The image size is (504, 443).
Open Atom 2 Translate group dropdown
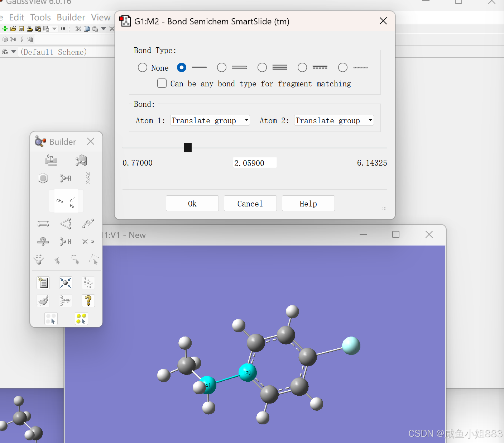(x=334, y=120)
